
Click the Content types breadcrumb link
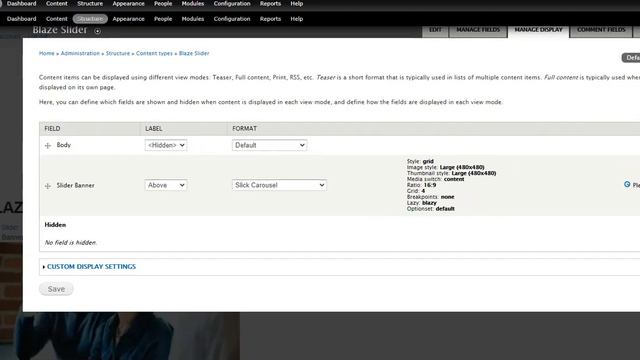click(154, 53)
